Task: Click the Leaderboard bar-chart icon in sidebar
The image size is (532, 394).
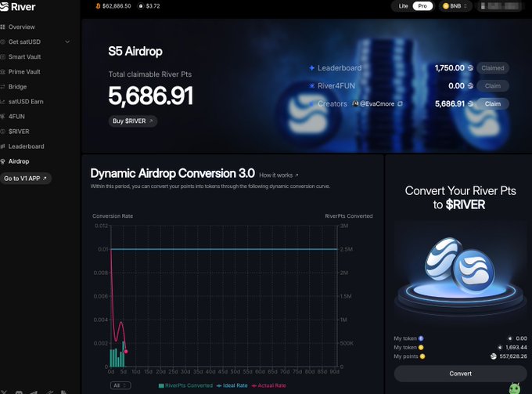Action: pos(2,146)
